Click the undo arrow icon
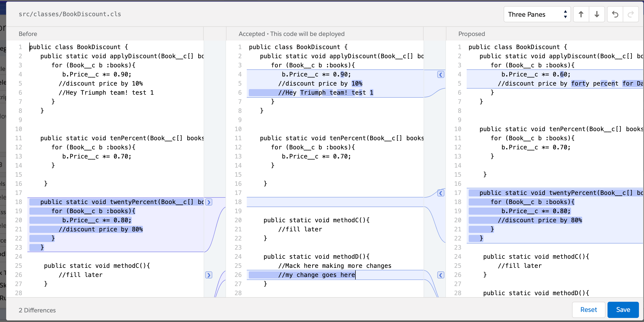Screen dimensions: 644x322 coord(615,14)
